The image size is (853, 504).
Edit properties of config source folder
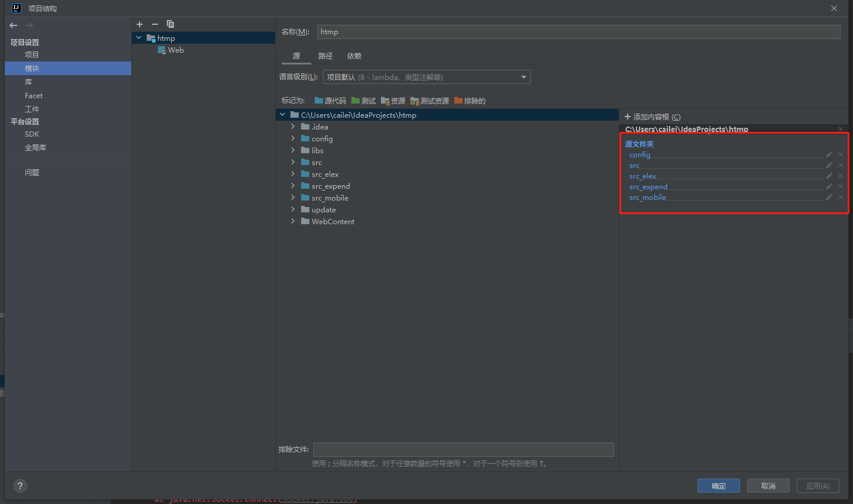(829, 155)
